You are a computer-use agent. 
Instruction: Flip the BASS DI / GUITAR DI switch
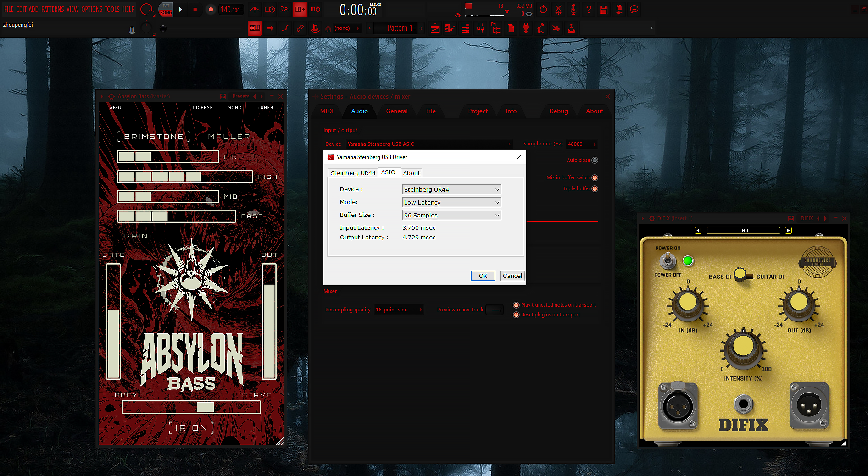[x=742, y=275]
